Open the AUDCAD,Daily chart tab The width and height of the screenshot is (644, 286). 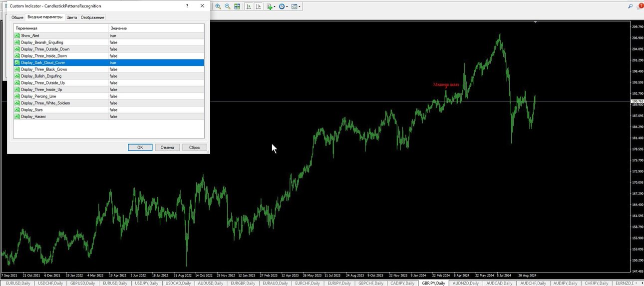point(499,283)
